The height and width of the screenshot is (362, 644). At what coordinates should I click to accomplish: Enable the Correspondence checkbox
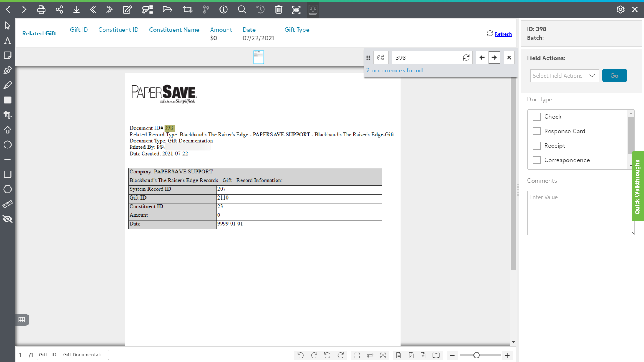point(537,160)
